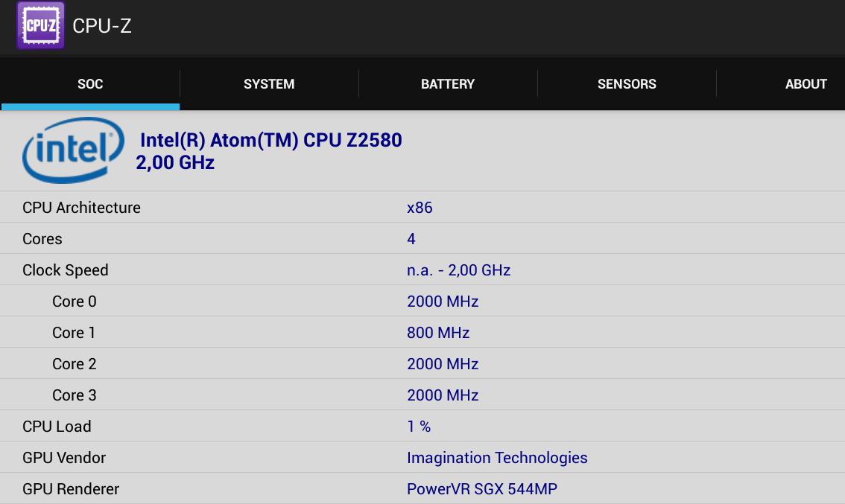Click the Core 3 row
The image size is (845, 504).
(422, 395)
